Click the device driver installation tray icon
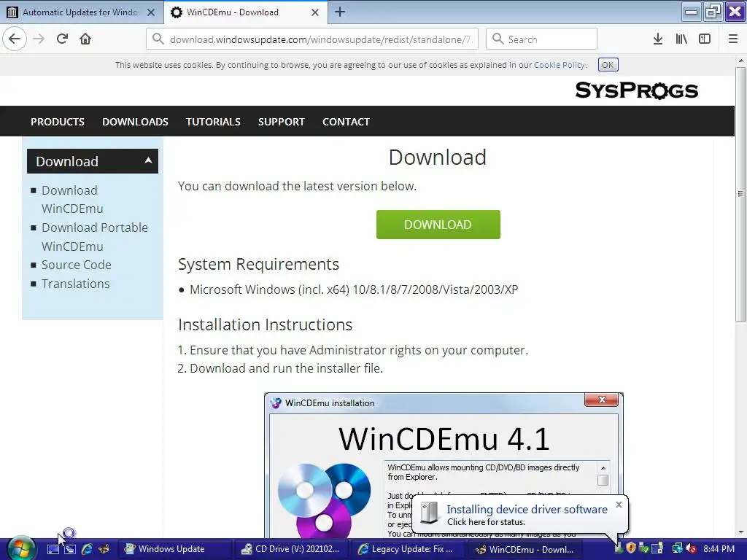Image resolution: width=747 pixels, height=560 pixels. point(619,549)
